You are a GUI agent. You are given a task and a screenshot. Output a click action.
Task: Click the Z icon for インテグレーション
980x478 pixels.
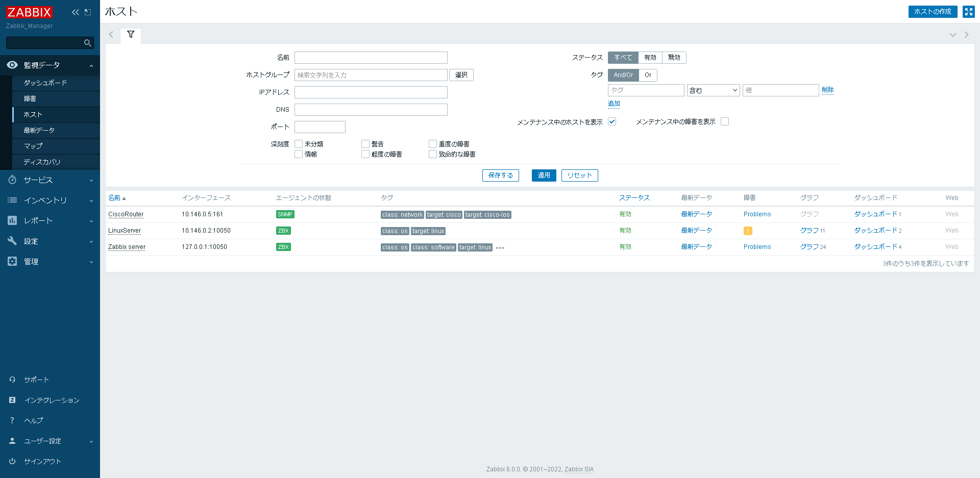(12, 400)
